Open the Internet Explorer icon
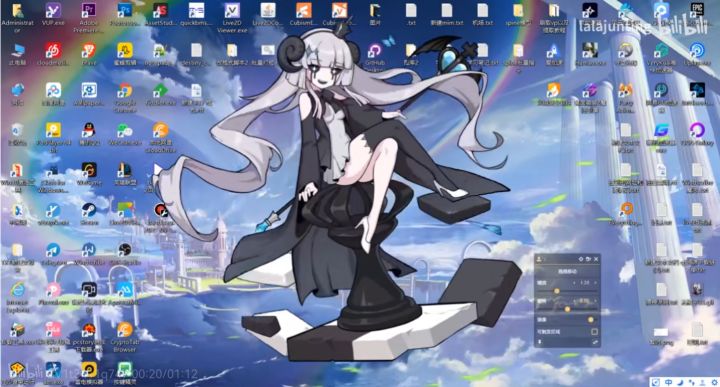The height and width of the screenshot is (387, 720). 17,290
